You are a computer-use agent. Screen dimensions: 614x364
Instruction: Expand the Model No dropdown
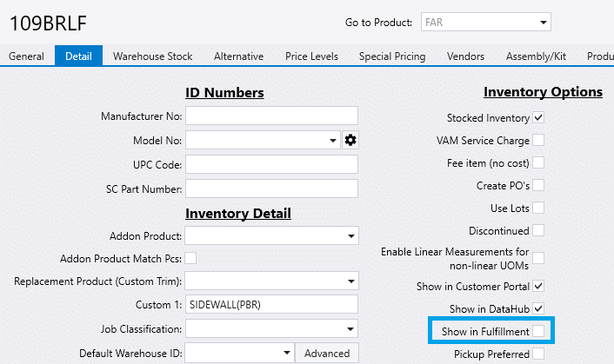pos(334,140)
